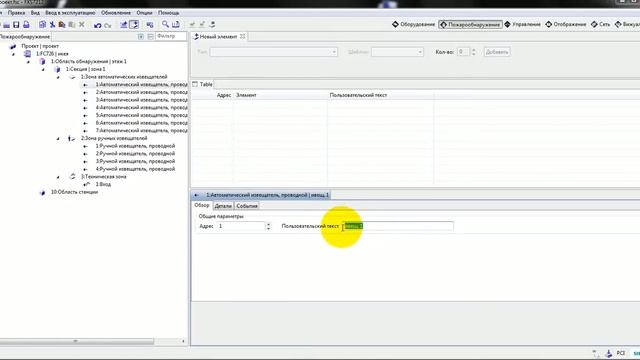Open the Ввод в эксплуатацию menu
640x360 pixels.
pyautogui.click(x=70, y=13)
